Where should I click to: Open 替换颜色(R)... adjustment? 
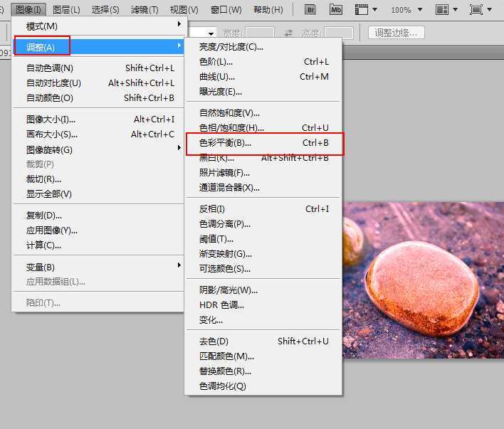pyautogui.click(x=263, y=371)
